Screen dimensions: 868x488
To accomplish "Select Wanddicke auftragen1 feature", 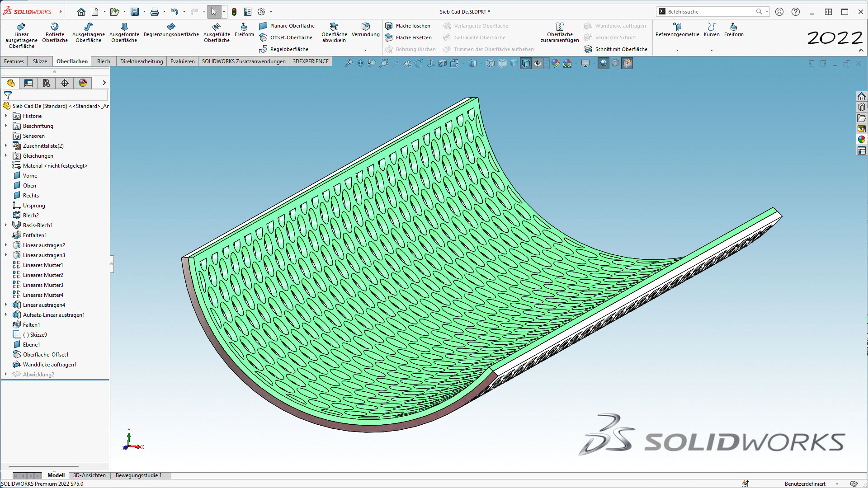I will click(x=45, y=365).
